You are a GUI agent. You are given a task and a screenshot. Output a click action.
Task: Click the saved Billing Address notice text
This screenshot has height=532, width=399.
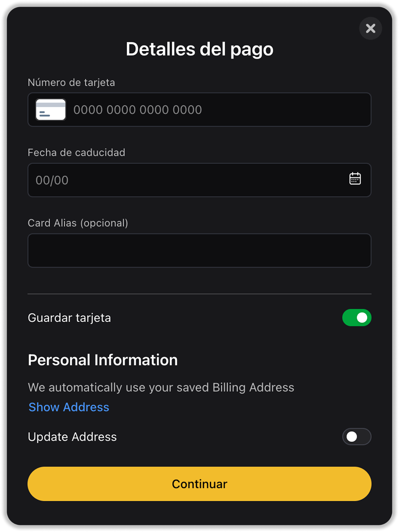[161, 388]
